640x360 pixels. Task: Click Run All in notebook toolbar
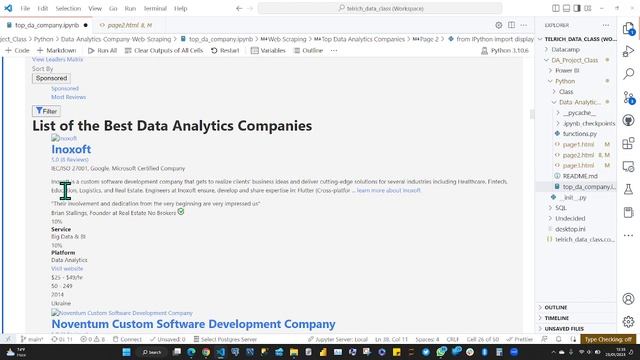[102, 51]
